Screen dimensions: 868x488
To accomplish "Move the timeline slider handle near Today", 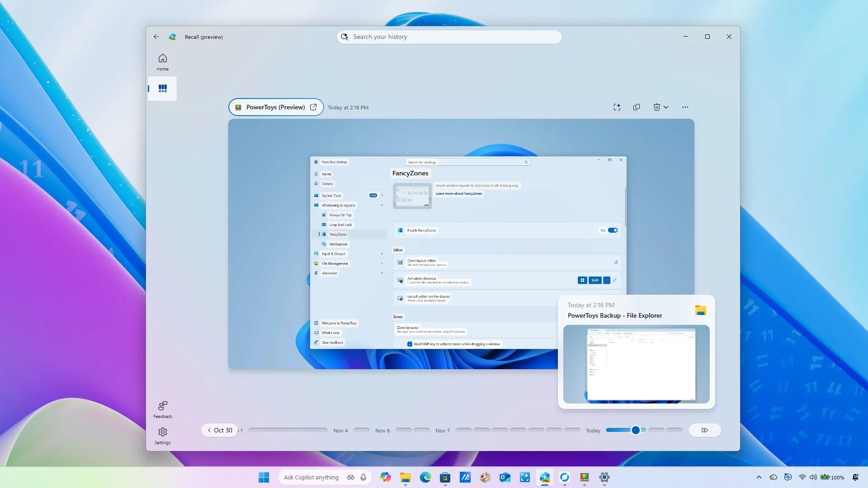I will click(x=635, y=430).
